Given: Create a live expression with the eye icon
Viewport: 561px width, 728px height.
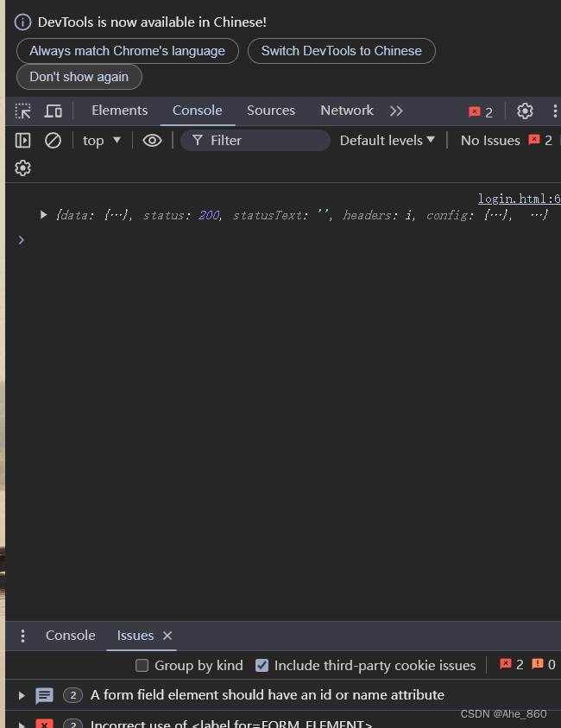Looking at the screenshot, I should click(152, 140).
